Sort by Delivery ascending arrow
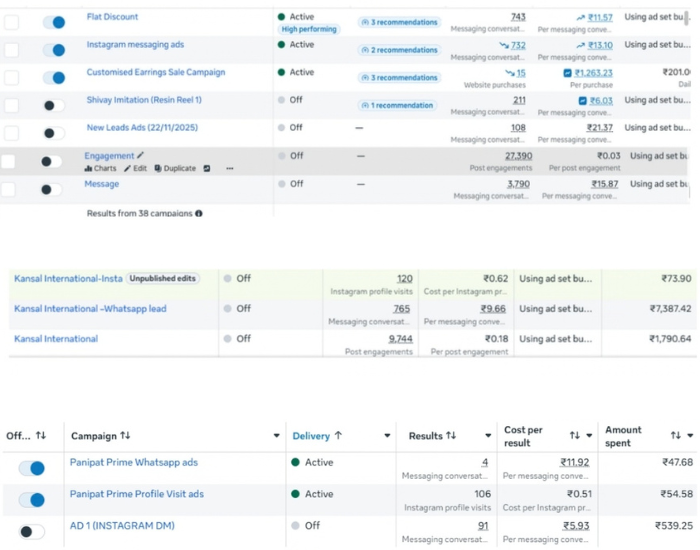Image resolution: width=700 pixels, height=550 pixels. pos(338,435)
